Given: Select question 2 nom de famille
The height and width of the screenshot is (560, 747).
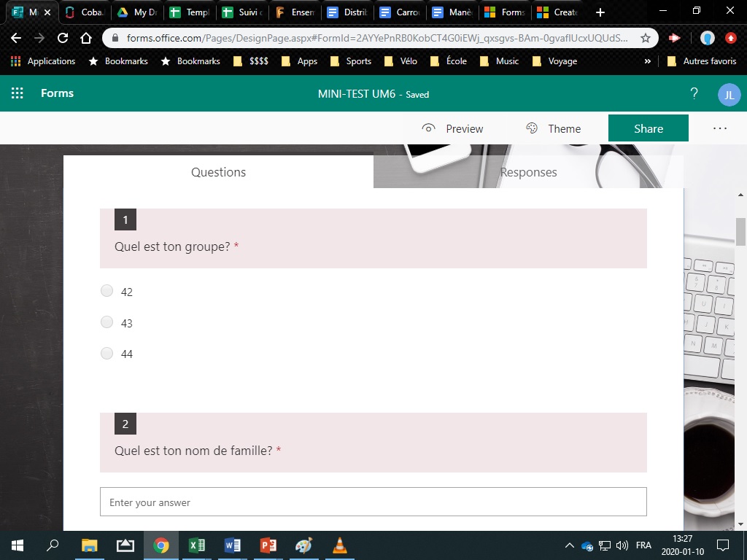Looking at the screenshot, I should [x=373, y=443].
